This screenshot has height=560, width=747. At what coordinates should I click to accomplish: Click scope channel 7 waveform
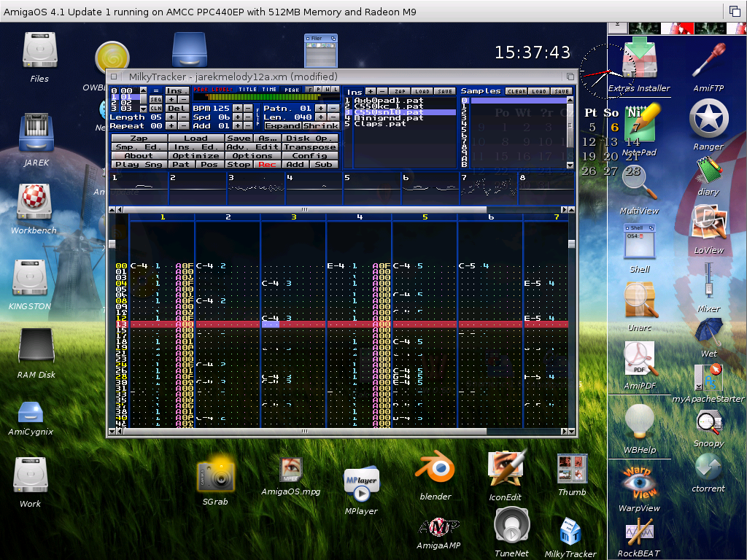pos(488,189)
